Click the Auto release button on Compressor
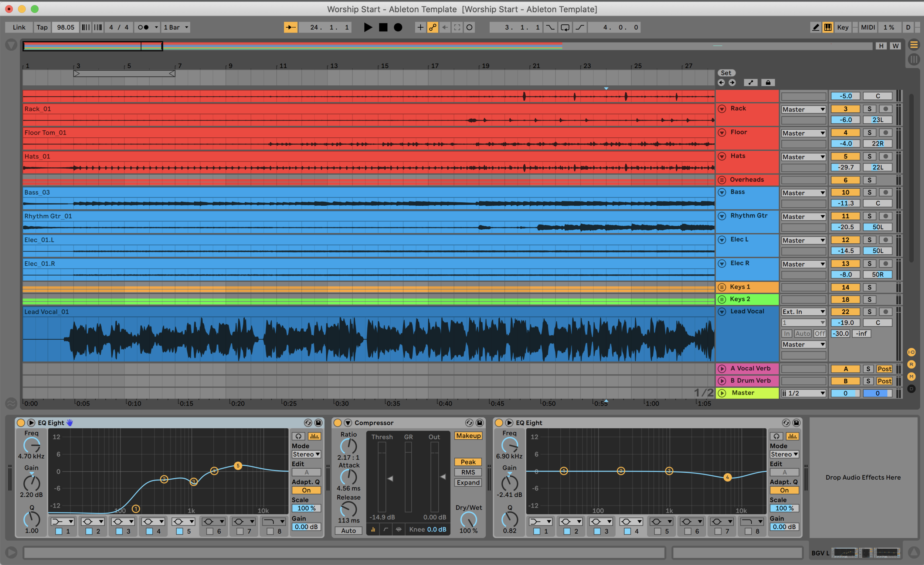Image resolution: width=924 pixels, height=565 pixels. tap(349, 531)
